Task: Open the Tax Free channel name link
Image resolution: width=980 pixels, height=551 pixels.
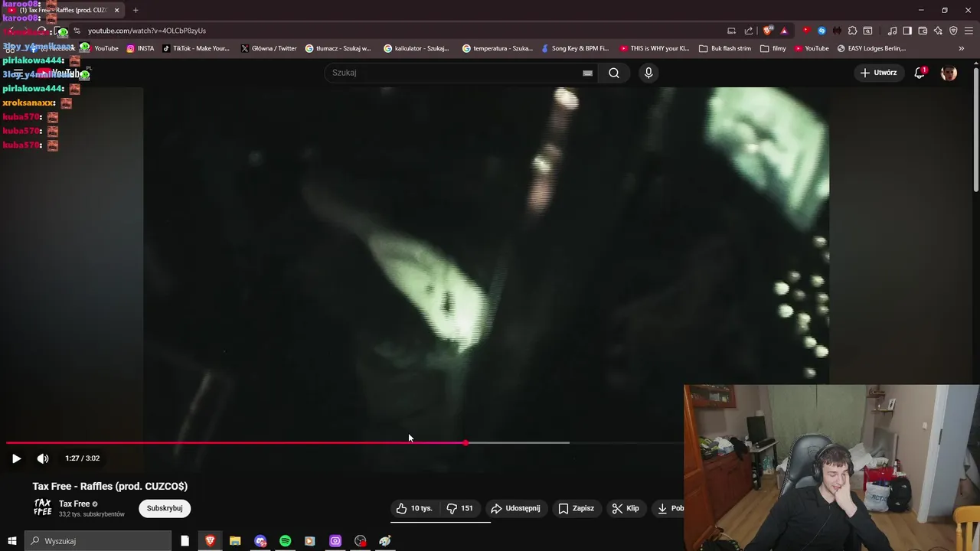Action: click(x=74, y=504)
